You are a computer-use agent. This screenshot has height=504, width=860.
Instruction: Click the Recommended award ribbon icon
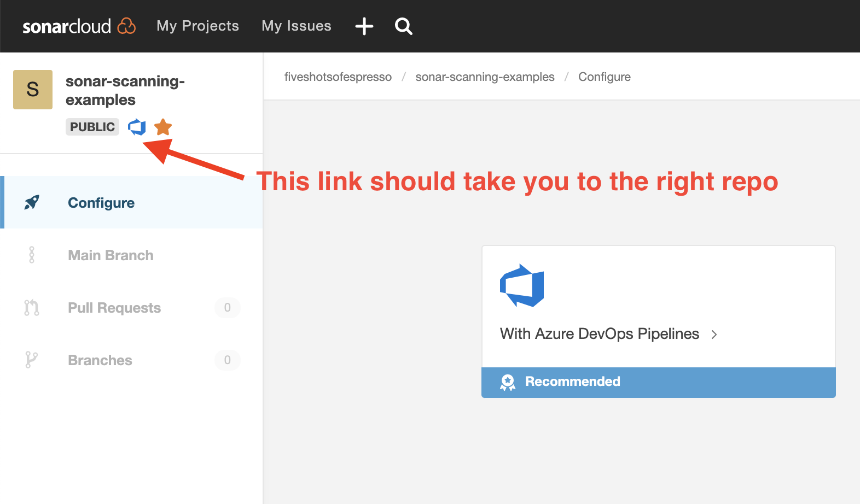(x=508, y=383)
